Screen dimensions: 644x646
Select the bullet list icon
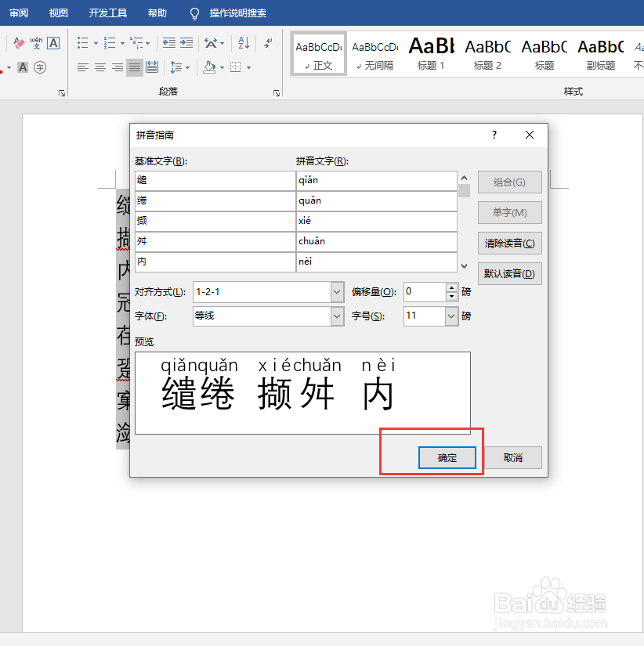82,43
